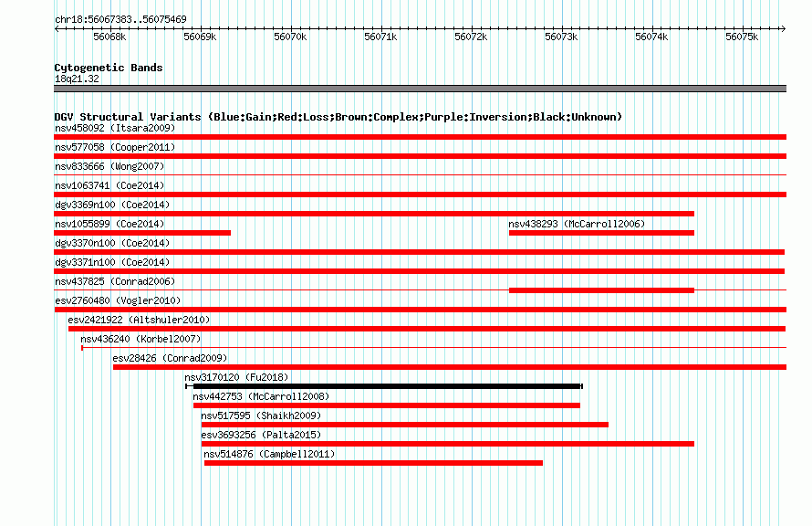Open dgv3369n100 (Coe2014) variant
Viewport: 812px width, 526px height.
pyautogui.click(x=112, y=205)
